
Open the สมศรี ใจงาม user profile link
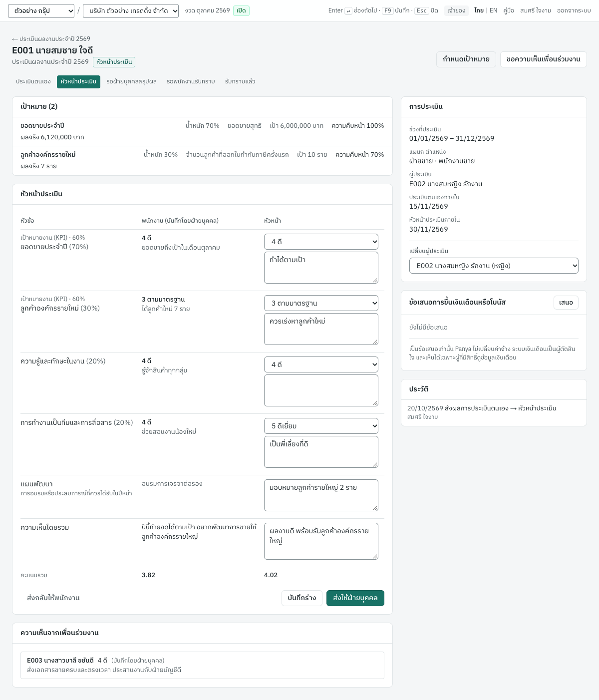point(536,10)
